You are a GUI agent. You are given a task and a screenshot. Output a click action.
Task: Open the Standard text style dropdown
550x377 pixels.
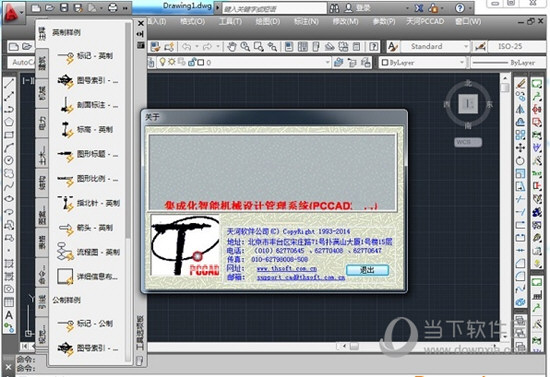click(466, 46)
